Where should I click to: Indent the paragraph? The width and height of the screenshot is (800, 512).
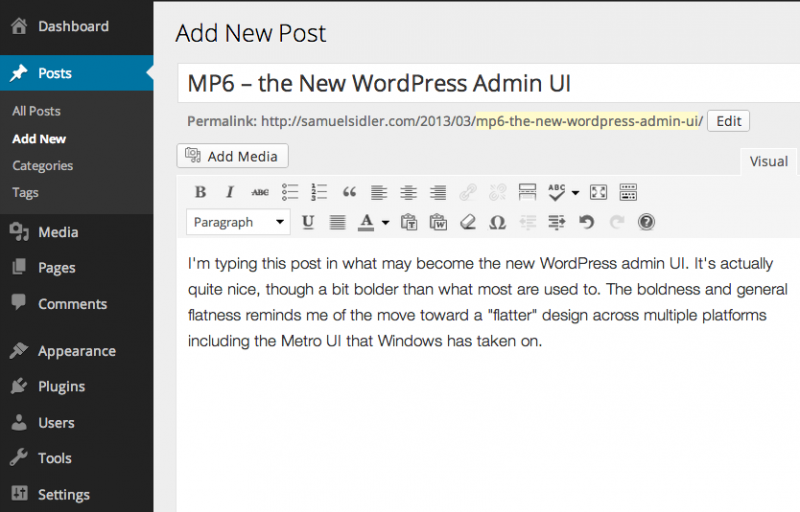tap(557, 222)
